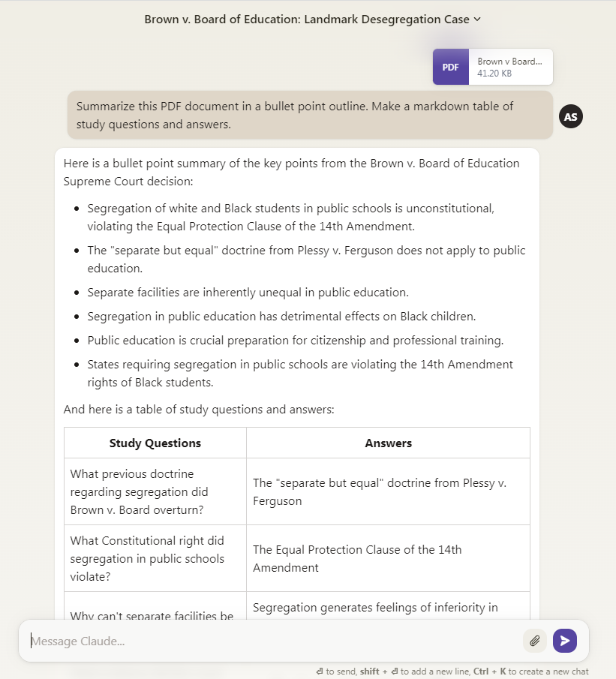Select the user prompt message bubble
Image resolution: width=616 pixels, height=679 pixels.
[x=310, y=116]
